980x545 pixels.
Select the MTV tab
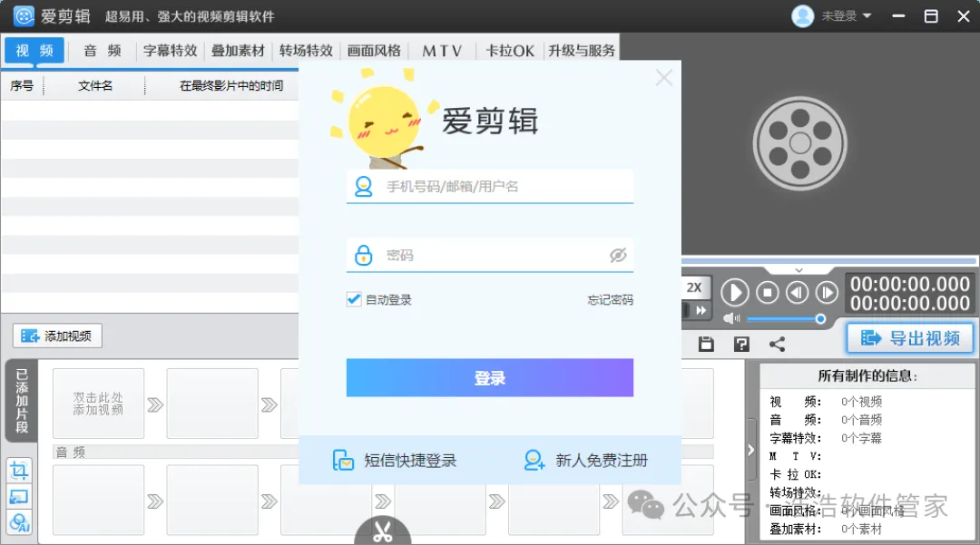click(x=442, y=51)
